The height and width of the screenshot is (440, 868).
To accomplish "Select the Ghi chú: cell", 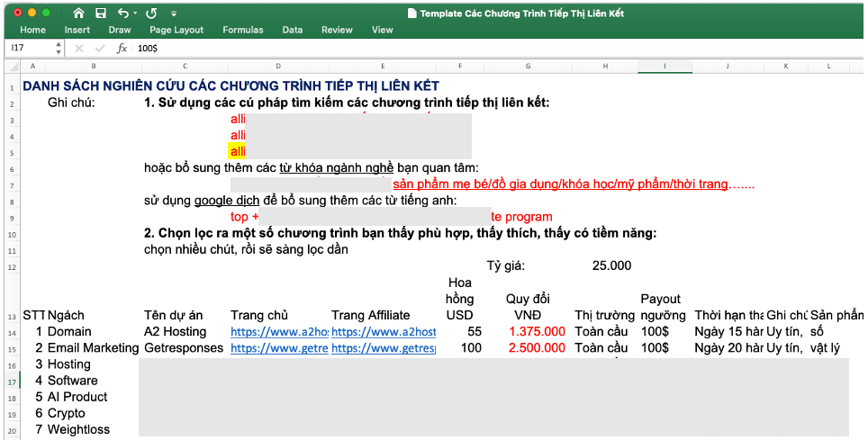I will click(x=71, y=103).
